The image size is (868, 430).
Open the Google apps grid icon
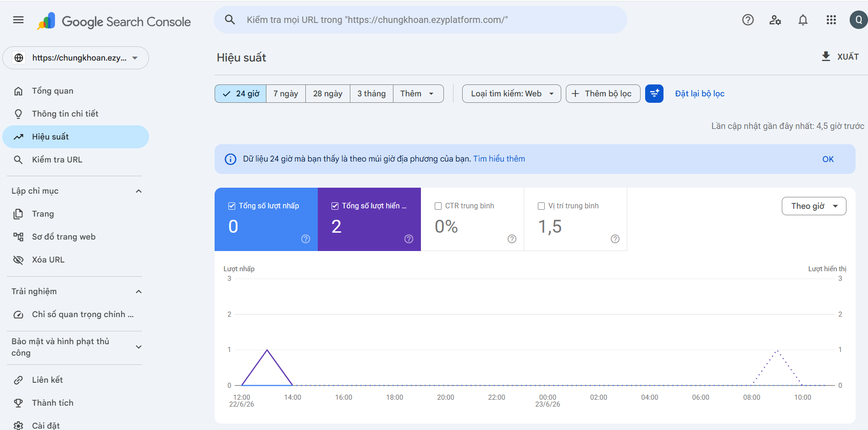[831, 20]
